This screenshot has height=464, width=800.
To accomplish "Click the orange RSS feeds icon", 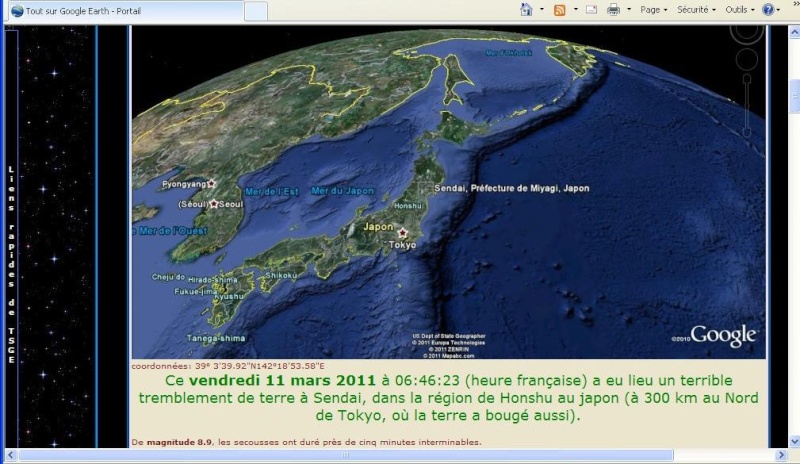I will [x=560, y=10].
